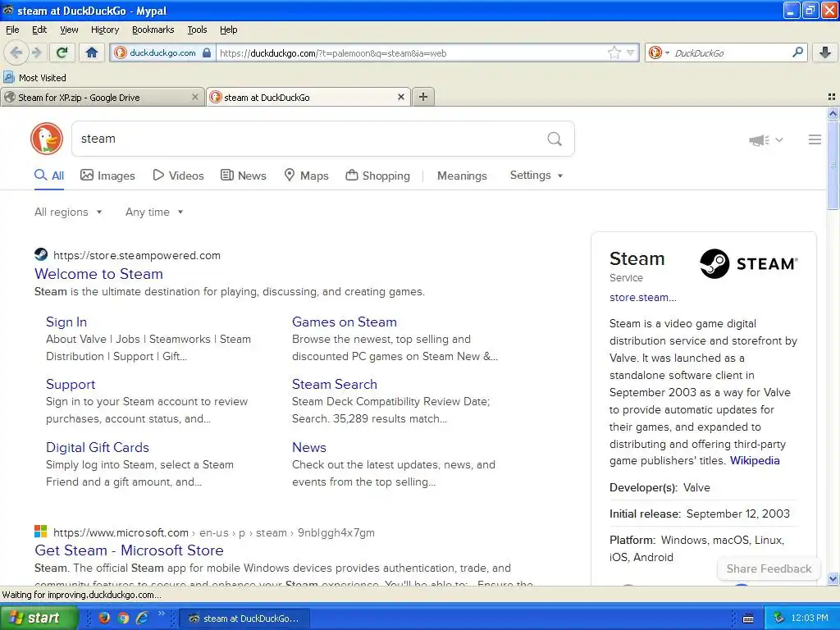The image size is (840, 630).
Task: Reload the page with the refresh icon
Action: 62,52
